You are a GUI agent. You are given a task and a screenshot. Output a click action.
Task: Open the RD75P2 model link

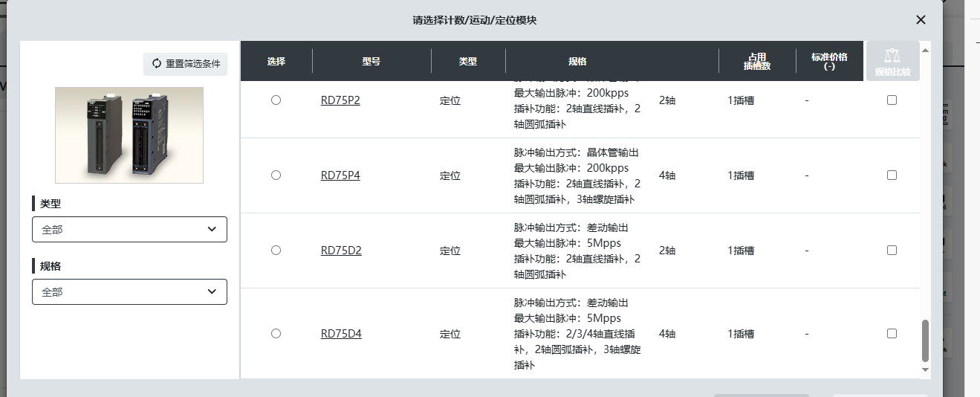(x=340, y=100)
